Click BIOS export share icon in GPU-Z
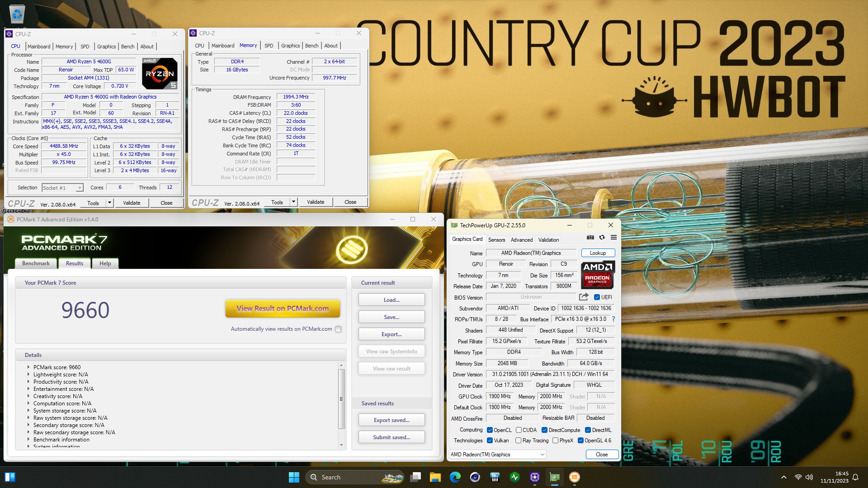This screenshot has width=868, height=488. (x=584, y=297)
